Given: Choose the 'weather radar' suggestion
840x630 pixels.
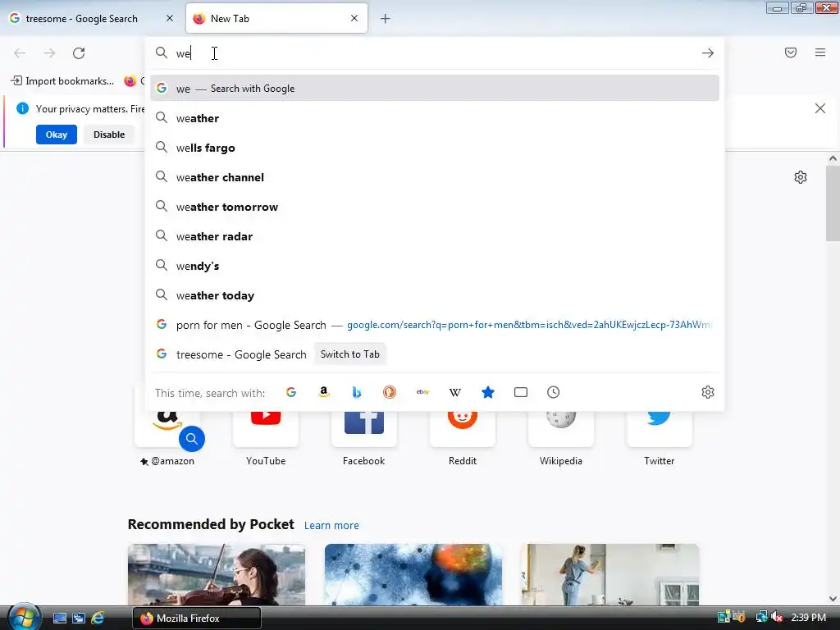Looking at the screenshot, I should click(435, 235).
